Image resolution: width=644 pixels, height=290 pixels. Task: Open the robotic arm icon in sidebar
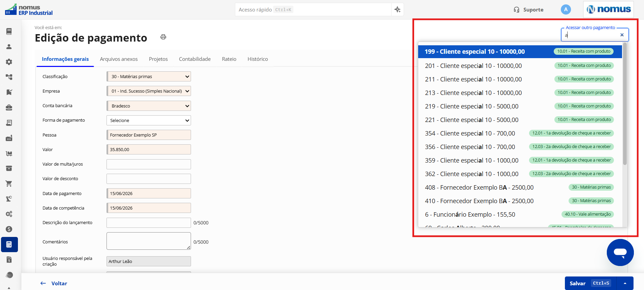(x=9, y=199)
